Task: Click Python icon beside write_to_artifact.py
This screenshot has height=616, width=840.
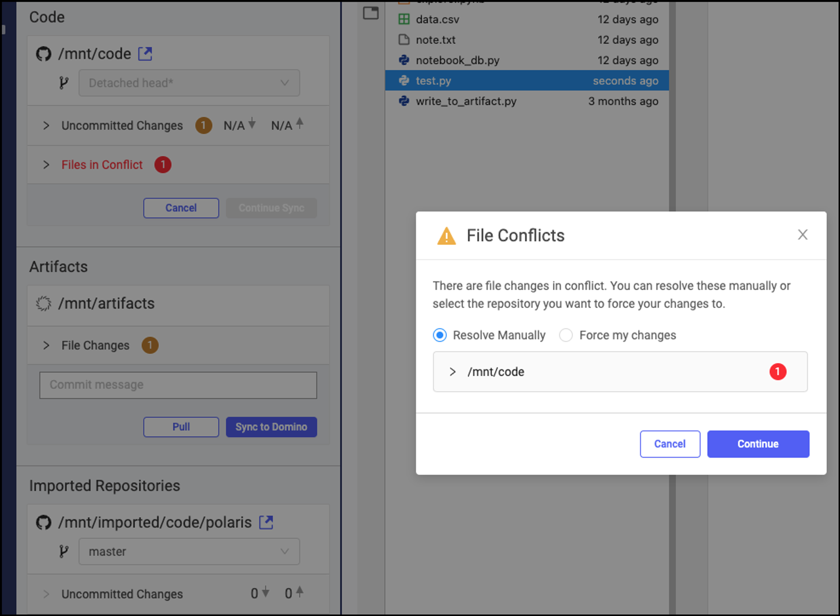Action: coord(404,101)
